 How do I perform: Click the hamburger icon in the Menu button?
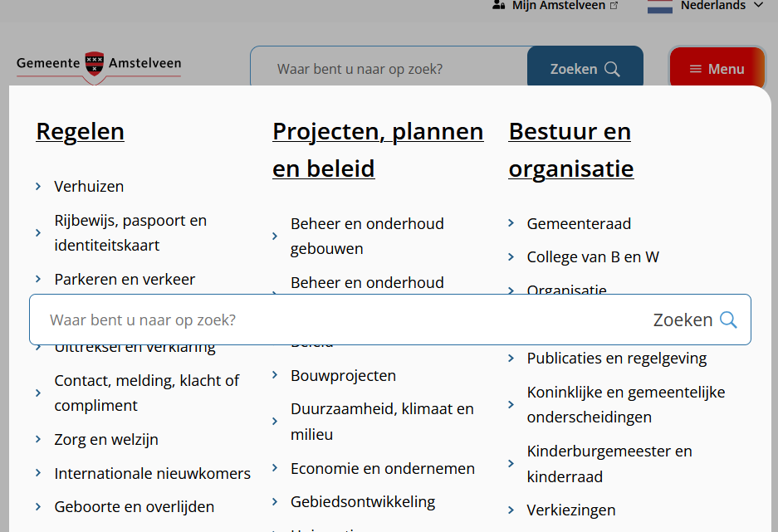click(x=696, y=69)
